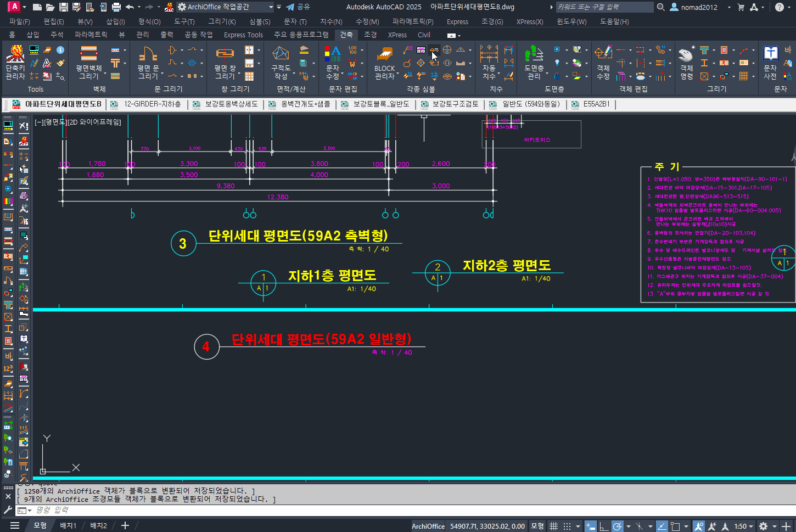This screenshot has height=532, width=796.
Task: Open the 파일(F) menu
Action: point(19,21)
